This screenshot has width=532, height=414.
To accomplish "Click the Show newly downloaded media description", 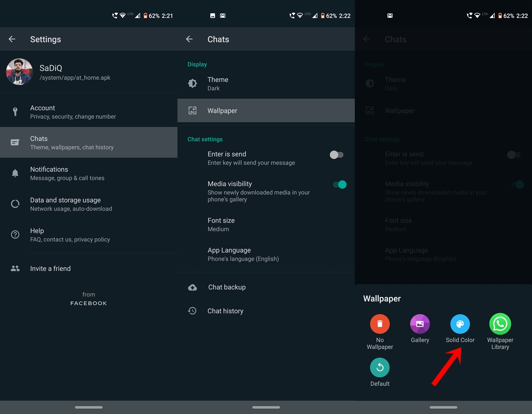I will [259, 196].
